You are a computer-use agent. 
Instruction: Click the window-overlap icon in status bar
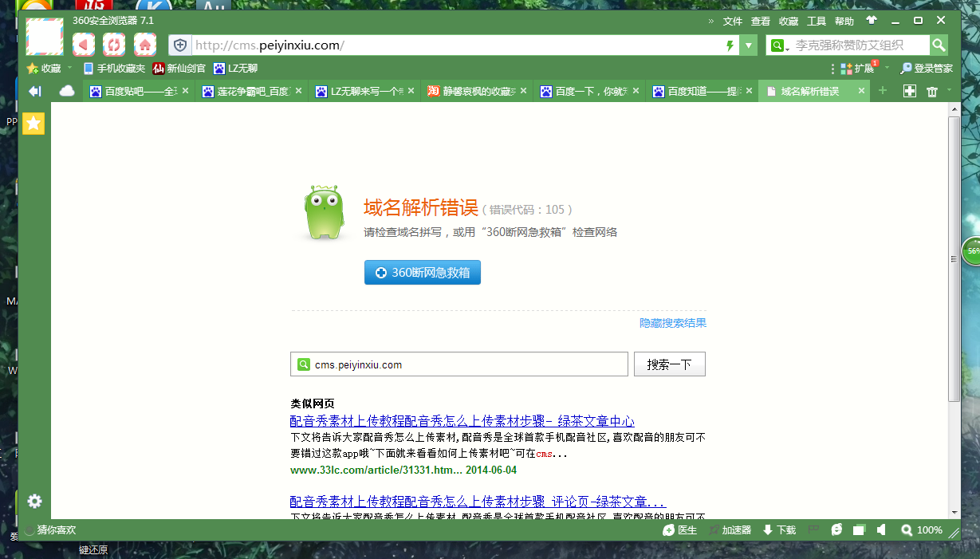click(859, 529)
